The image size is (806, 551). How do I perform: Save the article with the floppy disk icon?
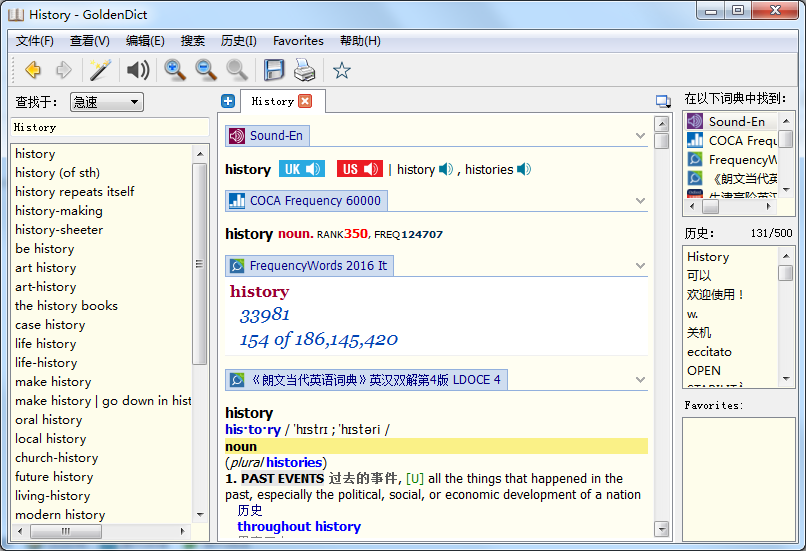[x=274, y=70]
